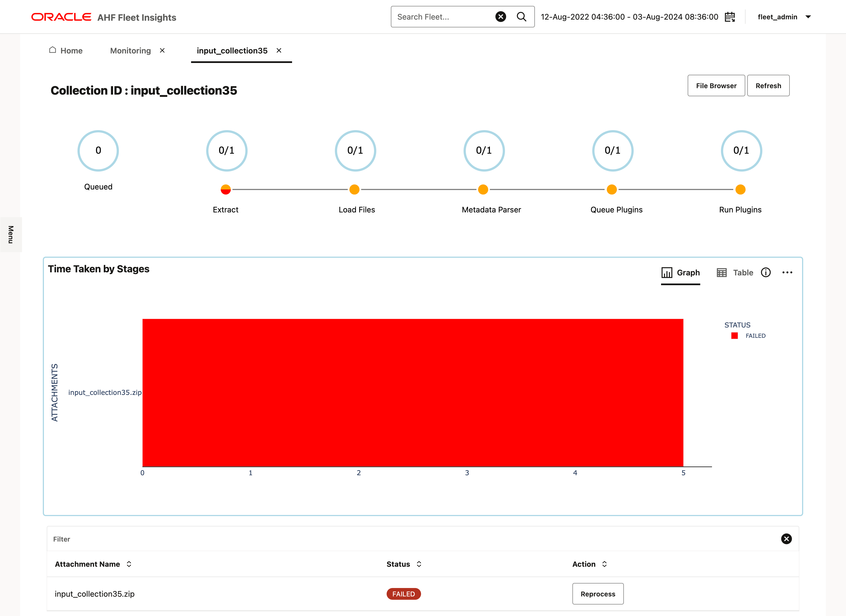
Task: Open the date range calendar picker
Action: tap(730, 17)
